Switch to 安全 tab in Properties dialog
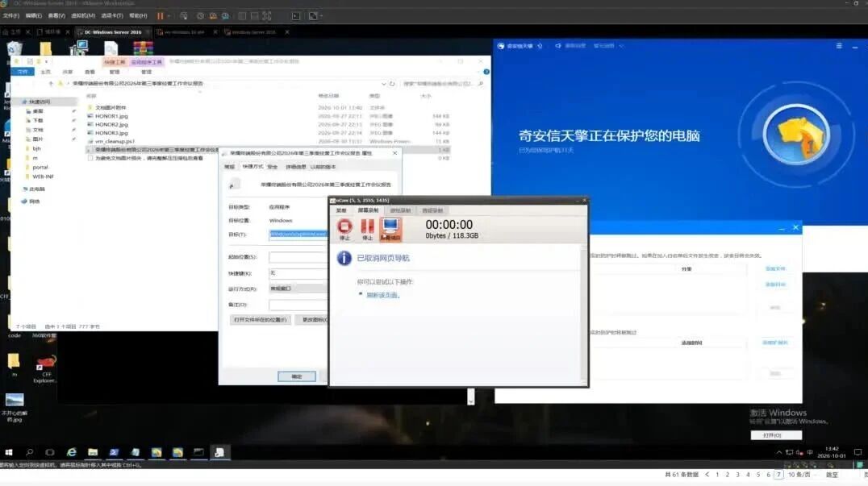 click(x=273, y=166)
